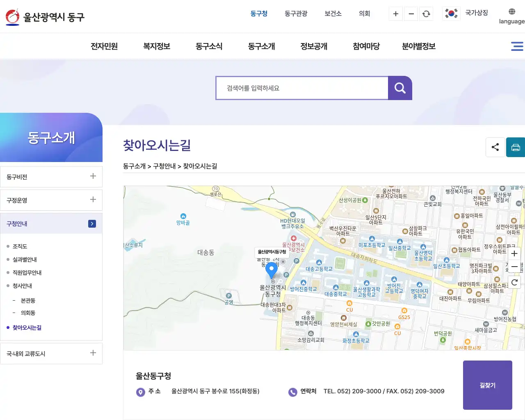Image resolution: width=525 pixels, height=420 pixels.
Task: Select the 의회 top tab
Action: point(365,14)
